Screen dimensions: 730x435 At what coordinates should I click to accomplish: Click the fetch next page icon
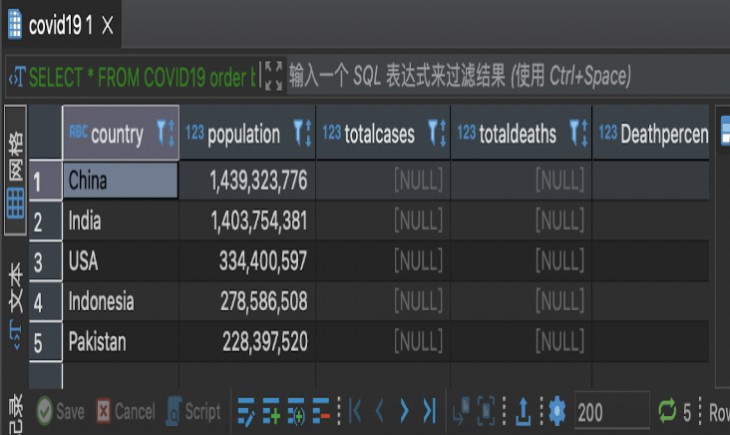coord(461,412)
